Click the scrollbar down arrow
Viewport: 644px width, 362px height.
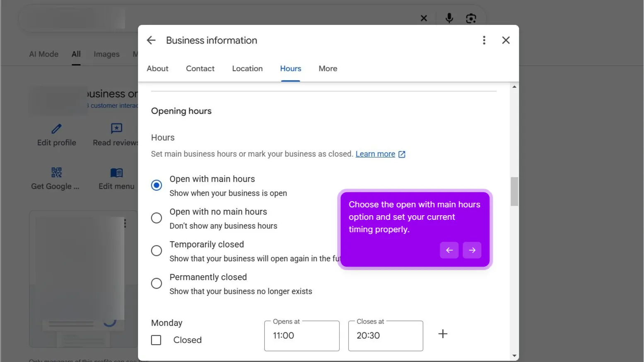coord(514,356)
